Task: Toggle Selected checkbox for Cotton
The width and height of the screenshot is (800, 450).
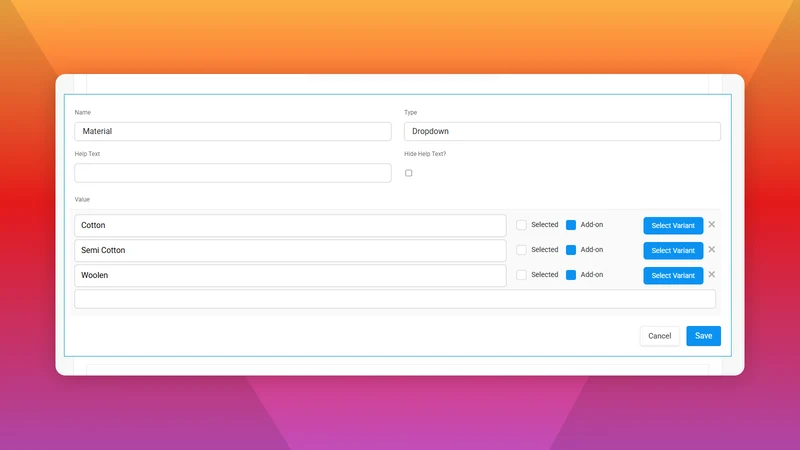Action: tap(521, 225)
